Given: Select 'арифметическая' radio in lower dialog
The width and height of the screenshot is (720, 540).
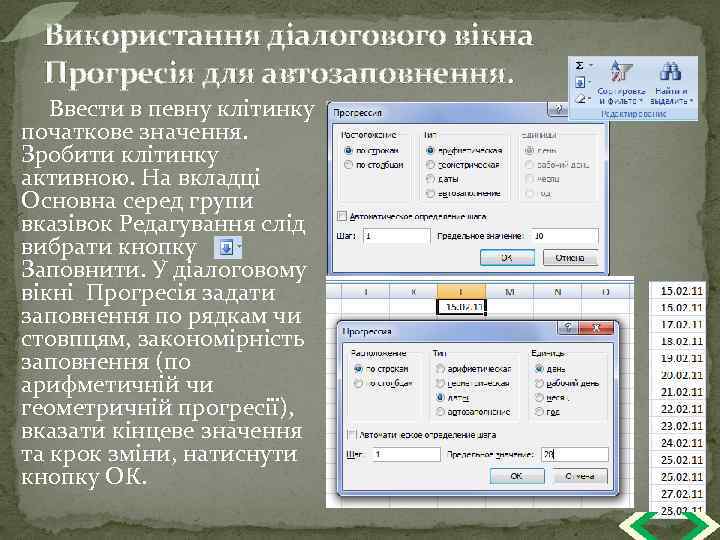Looking at the screenshot, I should click(440, 368).
